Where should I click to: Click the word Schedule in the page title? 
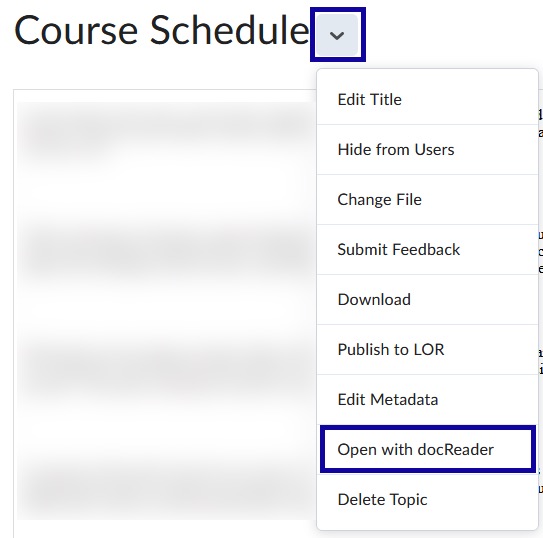[x=230, y=30]
